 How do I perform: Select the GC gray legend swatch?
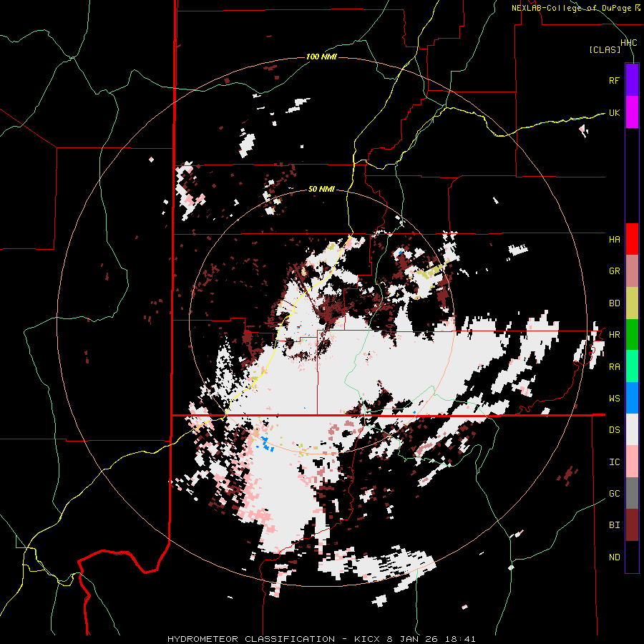click(632, 493)
